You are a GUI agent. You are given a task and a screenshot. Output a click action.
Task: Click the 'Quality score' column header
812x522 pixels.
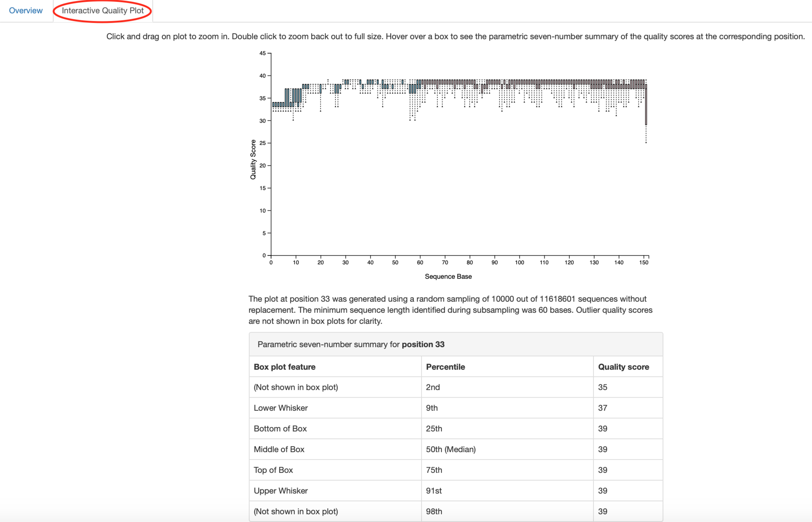(623, 367)
